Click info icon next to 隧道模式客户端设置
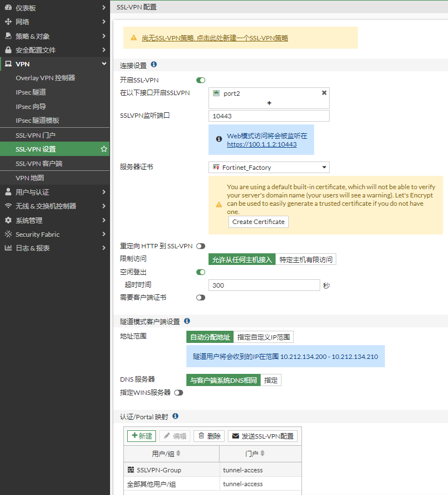448x495 pixels. click(x=187, y=321)
